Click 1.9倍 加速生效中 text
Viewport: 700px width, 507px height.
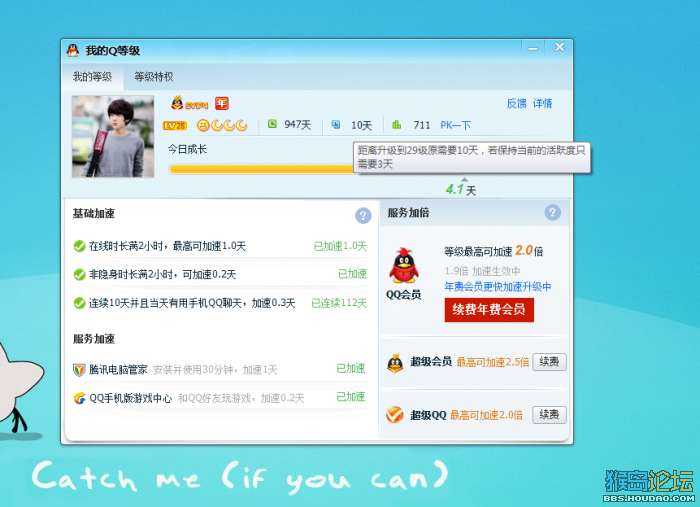482,271
